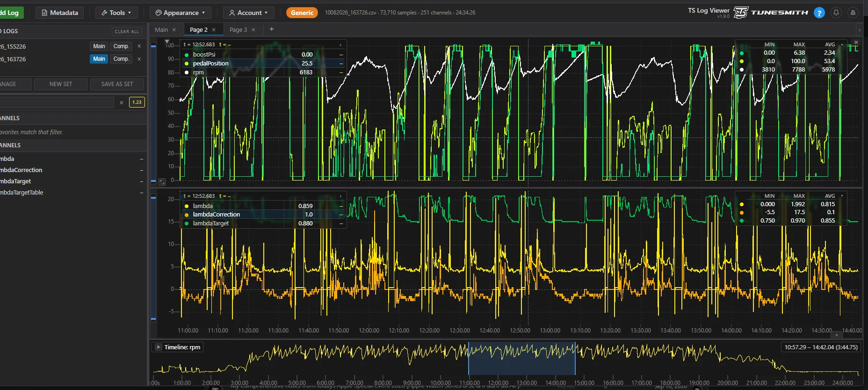Viewport: 868px width, 390px height.
Task: Collapse timeline with the up chevron
Action: pos(837,335)
